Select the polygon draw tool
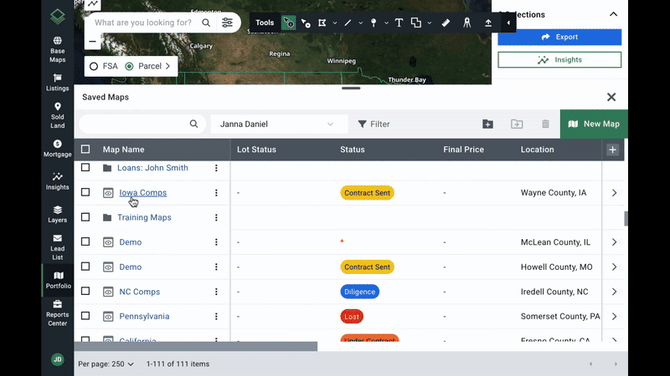Image resolution: width=670 pixels, height=376 pixels. 322,23
